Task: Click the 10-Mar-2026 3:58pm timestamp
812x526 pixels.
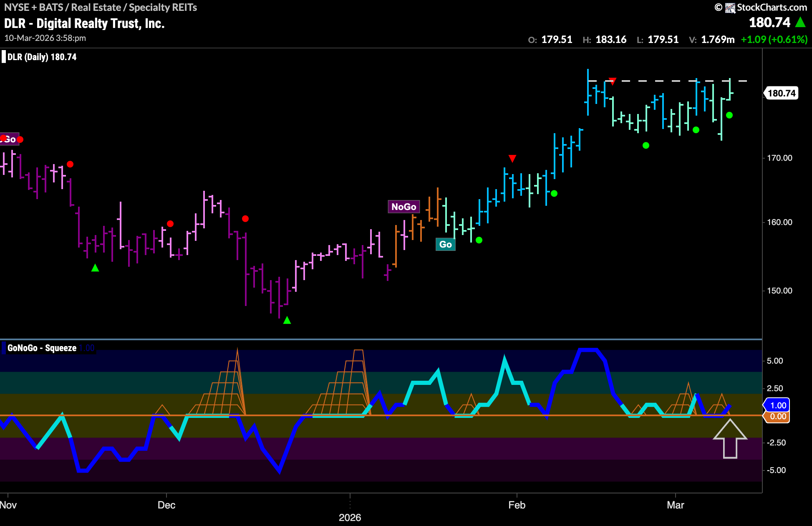Action: tap(45, 38)
